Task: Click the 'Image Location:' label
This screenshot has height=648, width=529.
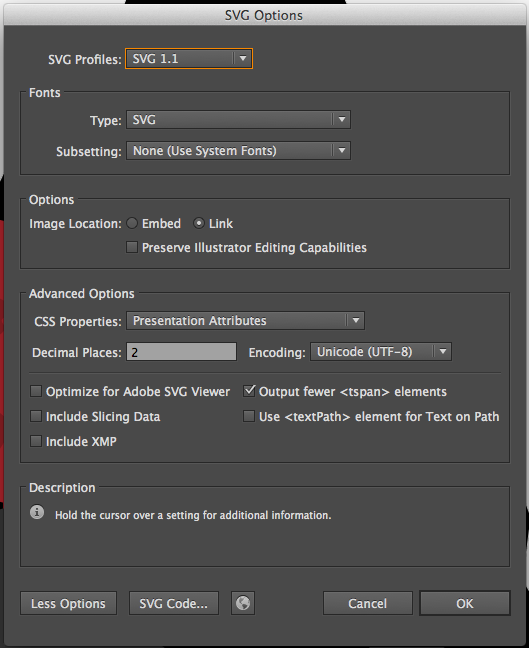Action: 75,224
